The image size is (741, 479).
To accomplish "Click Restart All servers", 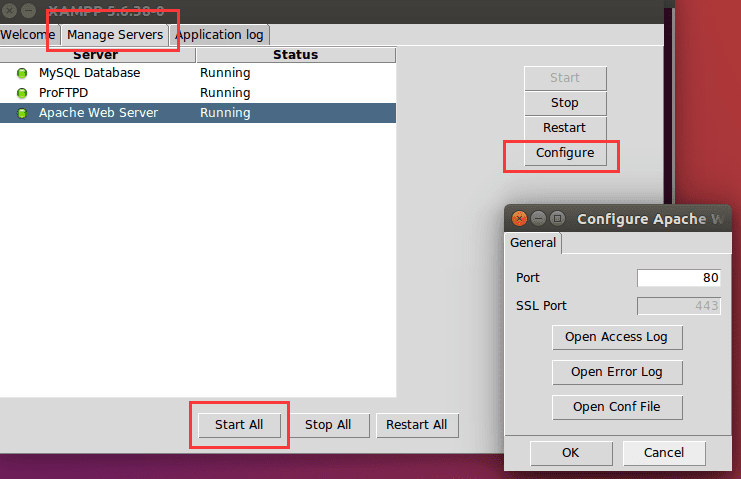I will tap(417, 425).
